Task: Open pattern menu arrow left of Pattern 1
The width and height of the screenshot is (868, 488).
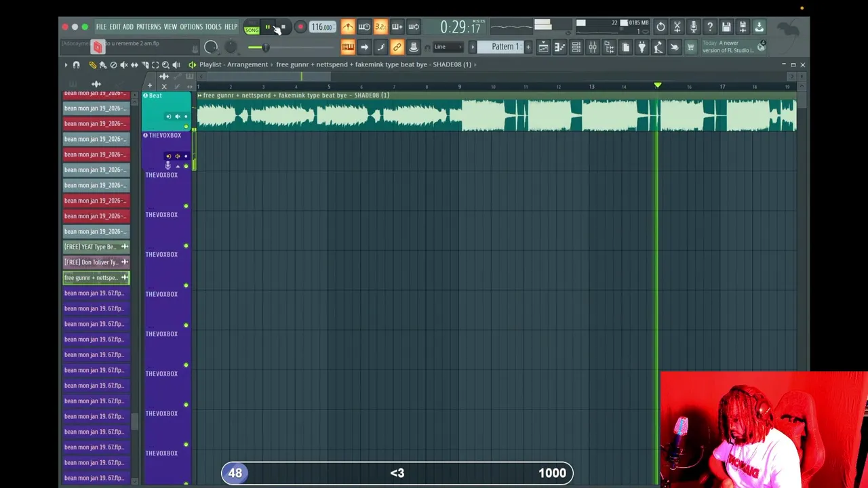Action: pos(473,47)
